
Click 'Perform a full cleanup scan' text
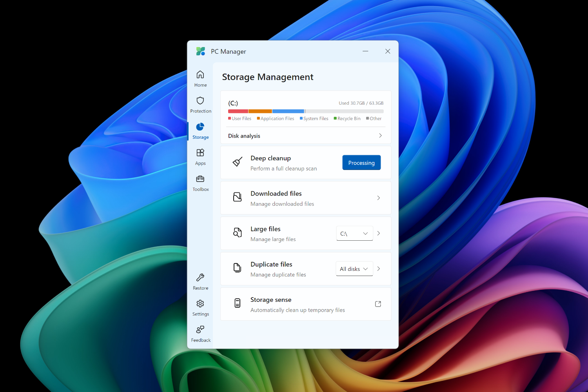tap(283, 169)
